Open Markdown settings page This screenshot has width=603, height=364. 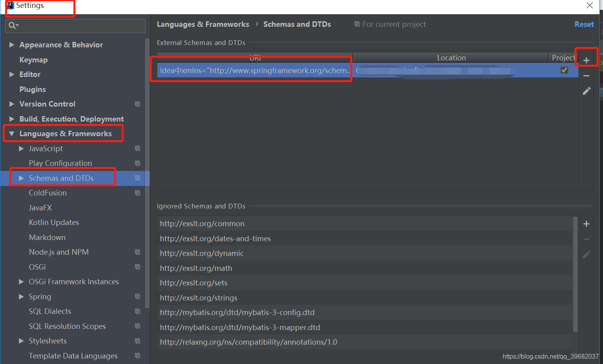pos(47,237)
